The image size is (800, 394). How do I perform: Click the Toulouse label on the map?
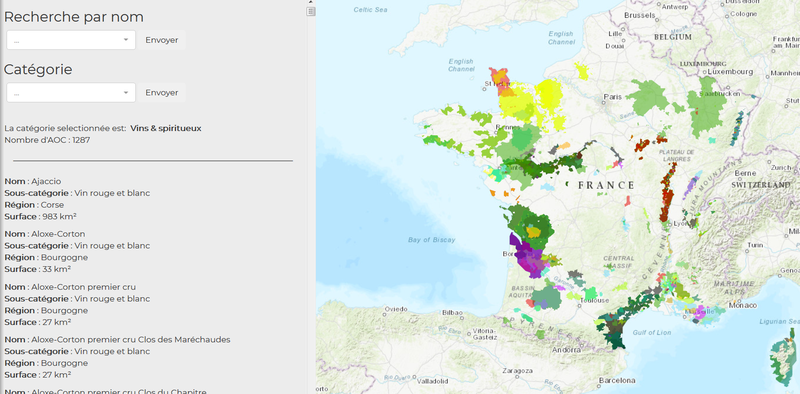coord(595,300)
